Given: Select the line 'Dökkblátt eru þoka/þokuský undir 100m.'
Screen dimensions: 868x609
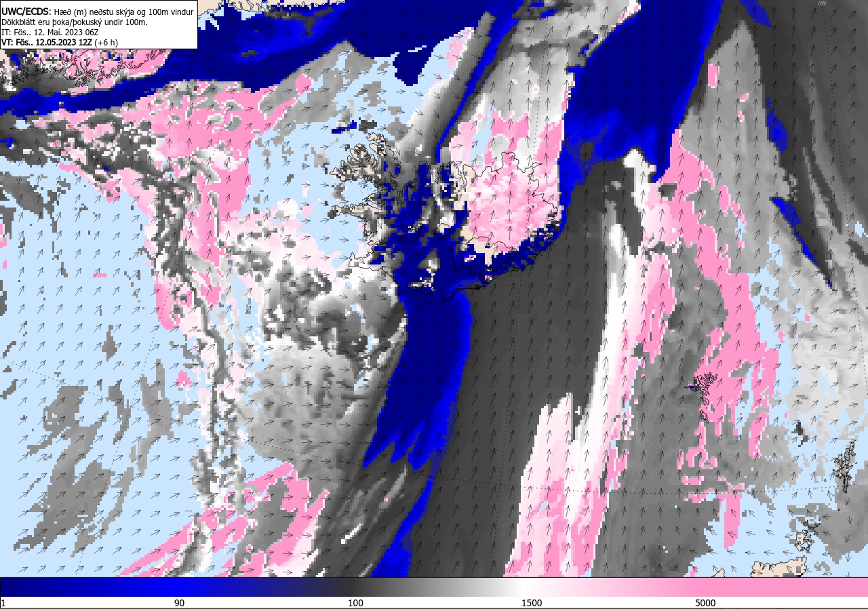Looking at the screenshot, I should [x=75, y=22].
